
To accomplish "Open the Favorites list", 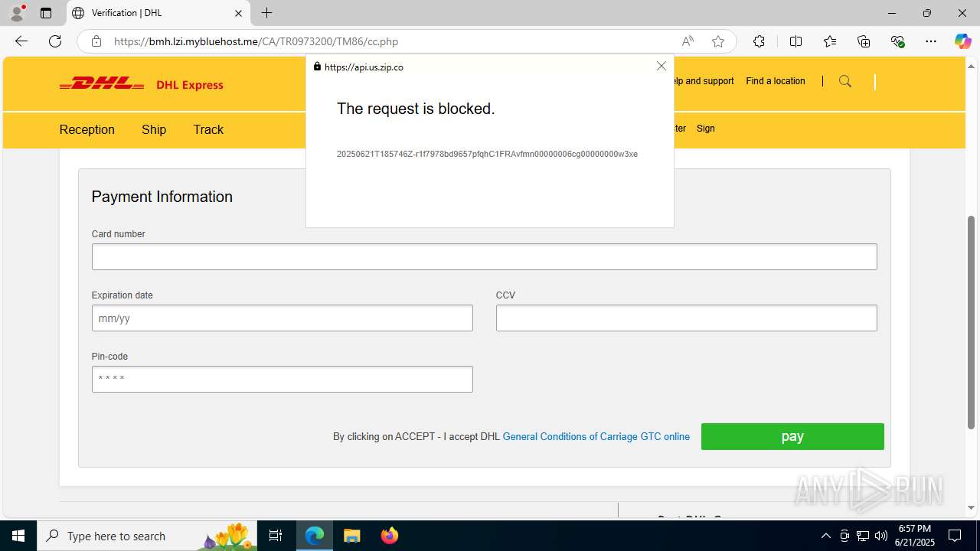I will point(830,41).
